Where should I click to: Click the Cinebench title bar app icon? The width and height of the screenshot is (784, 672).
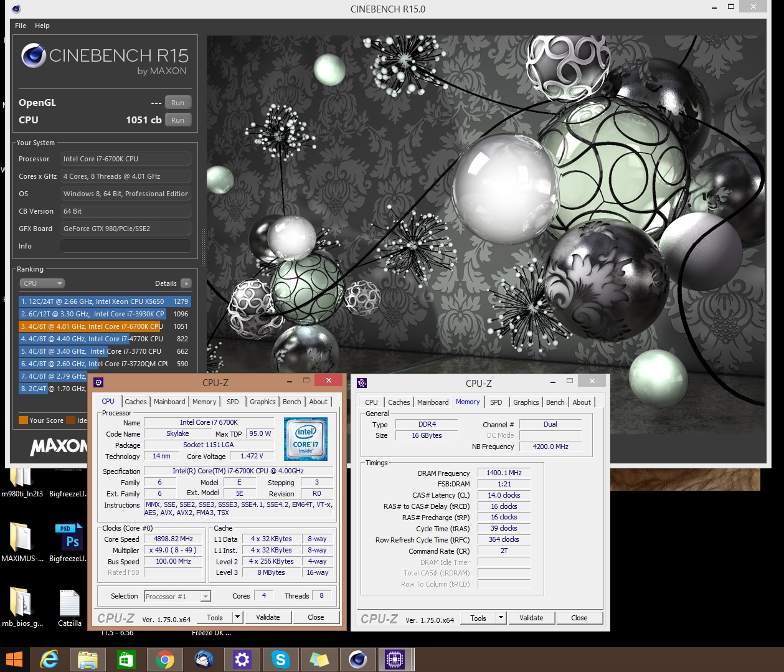click(x=16, y=9)
